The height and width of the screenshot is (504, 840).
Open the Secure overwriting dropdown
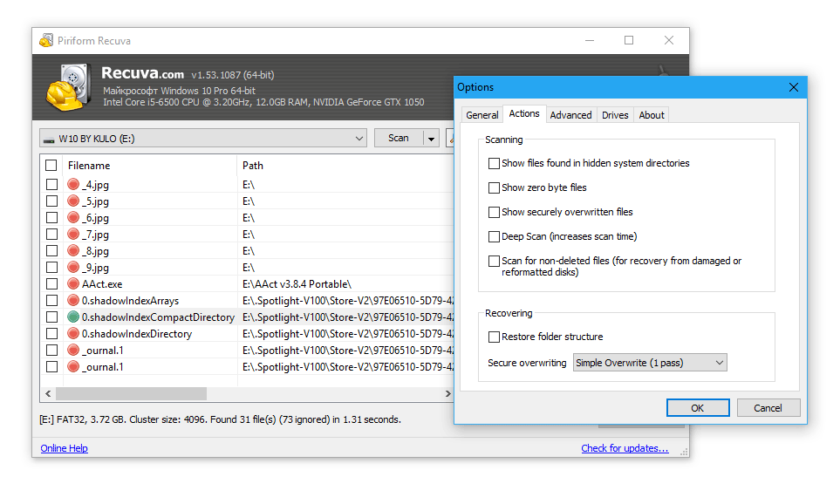pos(650,363)
